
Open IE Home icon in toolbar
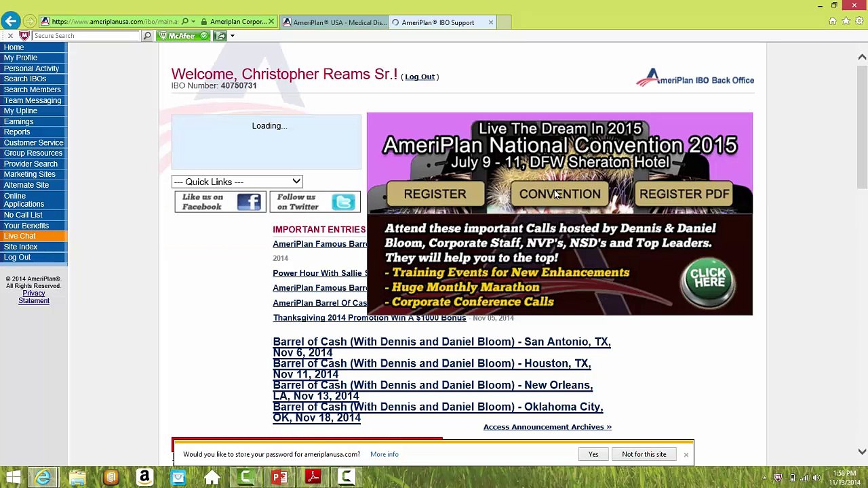point(833,22)
